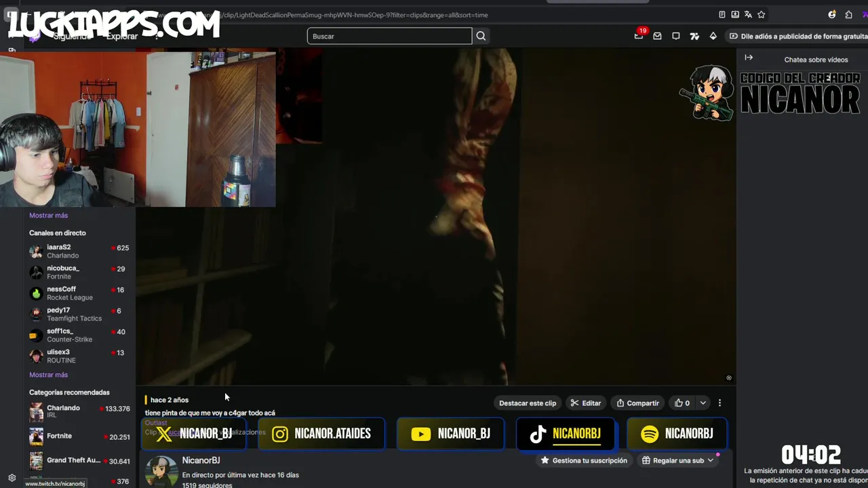Click Charlando viewer count 133.376
This screenshot has width=868, height=488.
click(x=117, y=409)
